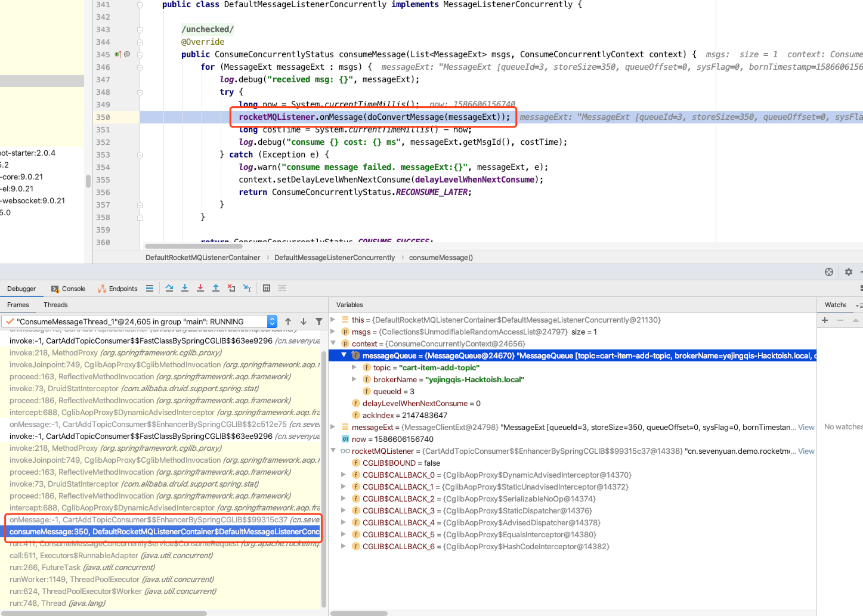
Task: Expand the msgs variable node
Action: 333,332
